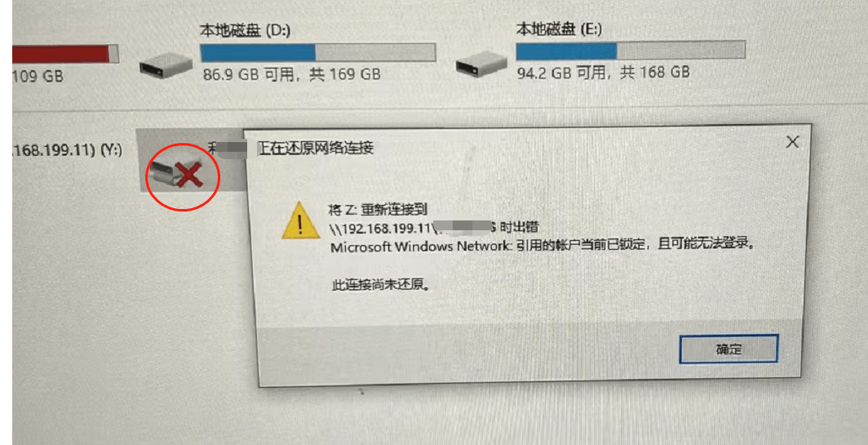Click the yellow warning triangle icon
The width and height of the screenshot is (868, 445).
click(x=300, y=220)
